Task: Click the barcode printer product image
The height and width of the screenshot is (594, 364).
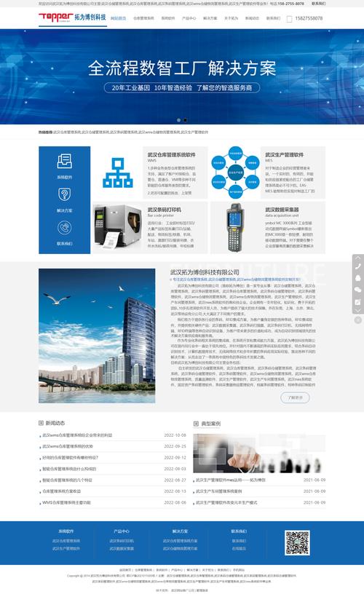Action: click(117, 227)
